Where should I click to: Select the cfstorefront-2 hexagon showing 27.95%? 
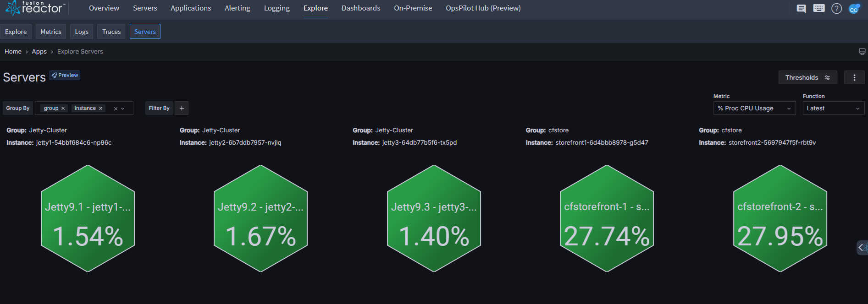coord(780,218)
